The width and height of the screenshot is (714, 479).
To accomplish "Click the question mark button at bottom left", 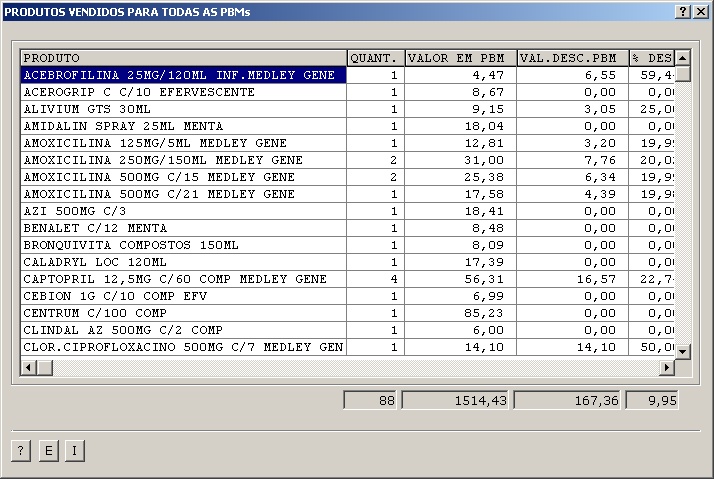I will 21,451.
